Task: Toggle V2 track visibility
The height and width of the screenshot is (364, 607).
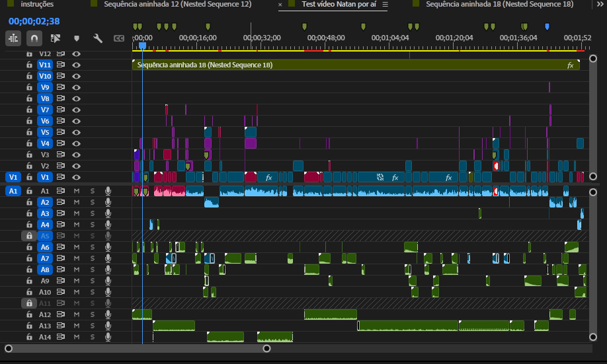Action: [77, 166]
